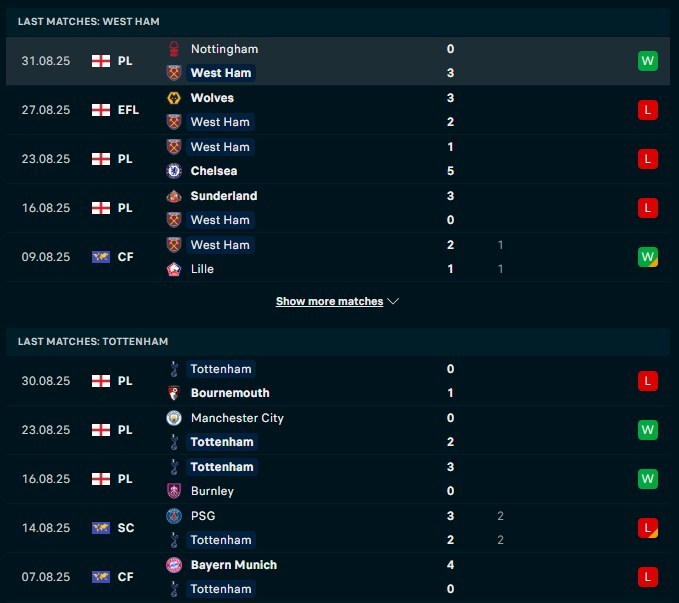Click the Sunderland club crest icon
The width and height of the screenshot is (679, 603).
click(x=174, y=196)
